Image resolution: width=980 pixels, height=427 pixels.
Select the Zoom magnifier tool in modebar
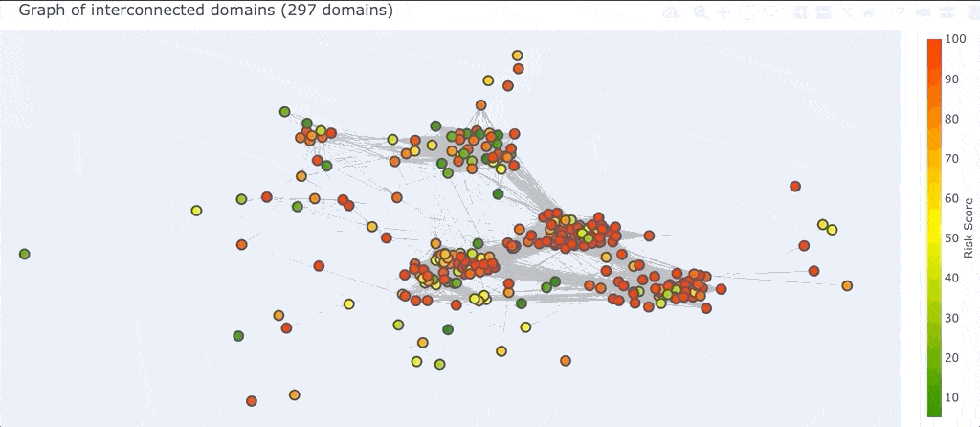click(x=700, y=12)
